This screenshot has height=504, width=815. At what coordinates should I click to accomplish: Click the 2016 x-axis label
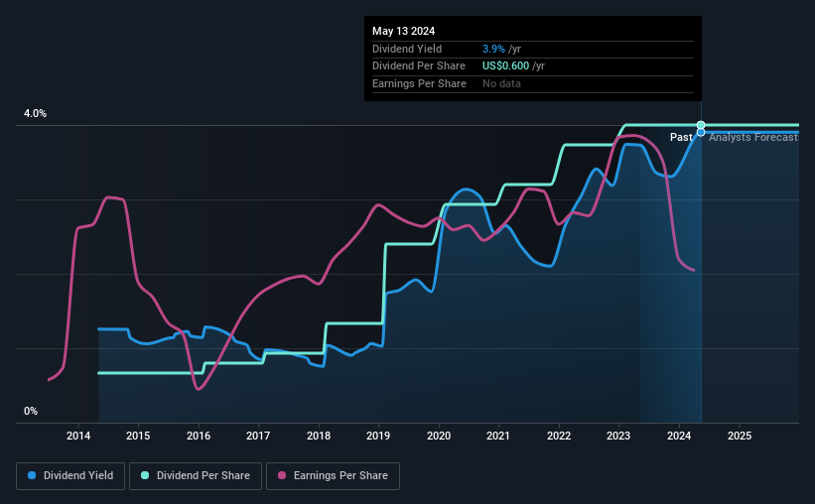199,436
